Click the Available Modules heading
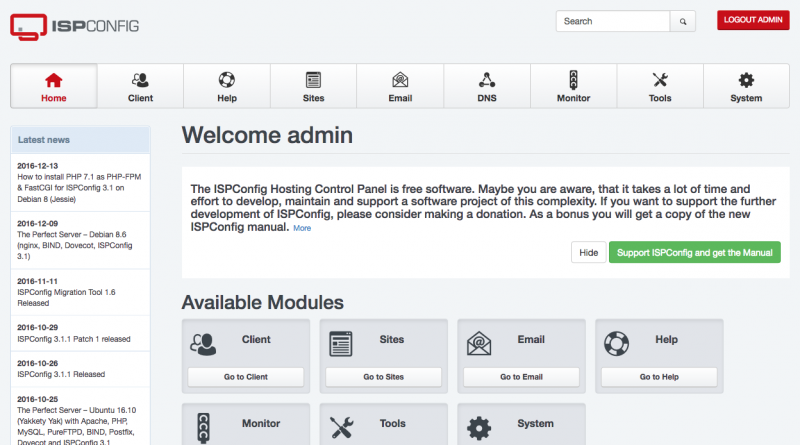The height and width of the screenshot is (445, 800). pyautogui.click(x=262, y=303)
